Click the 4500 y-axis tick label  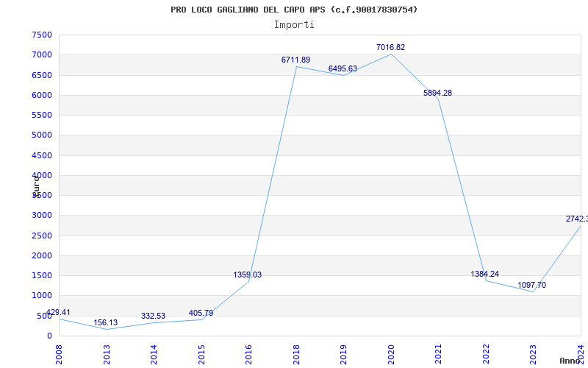(x=42, y=155)
